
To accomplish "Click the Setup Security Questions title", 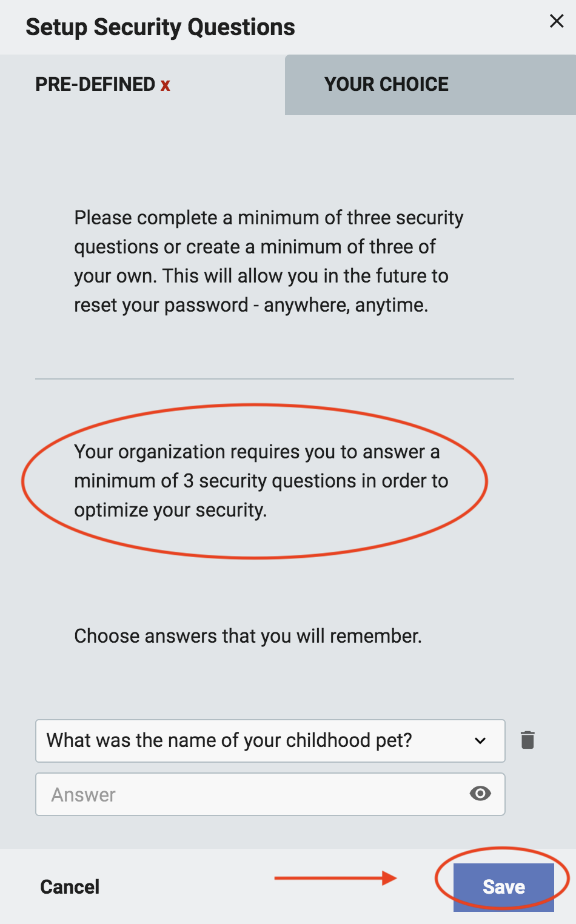I will pos(160,27).
